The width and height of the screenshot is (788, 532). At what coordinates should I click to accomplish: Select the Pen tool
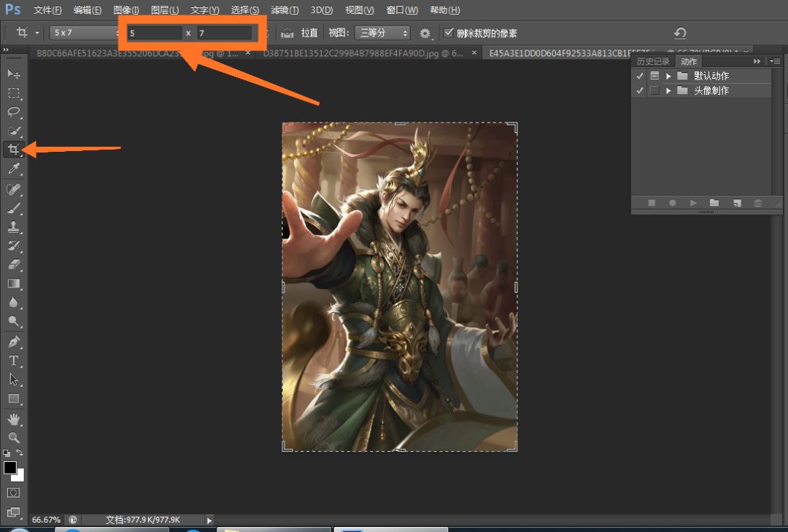pos(13,342)
